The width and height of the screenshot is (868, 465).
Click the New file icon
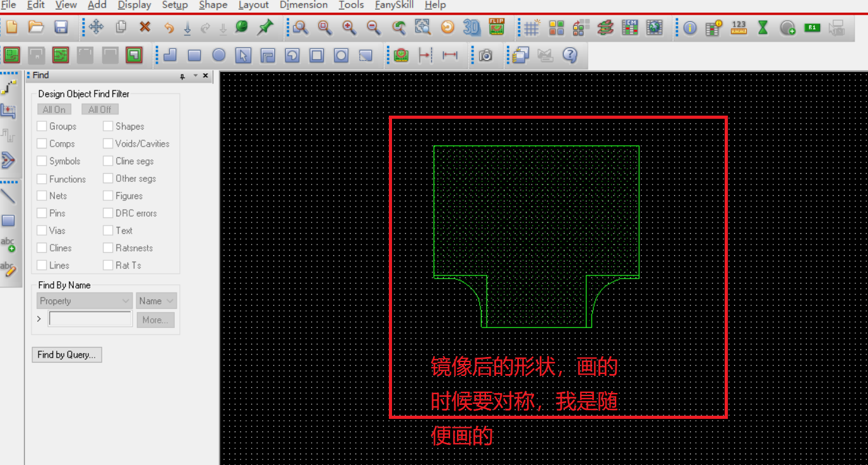point(11,27)
